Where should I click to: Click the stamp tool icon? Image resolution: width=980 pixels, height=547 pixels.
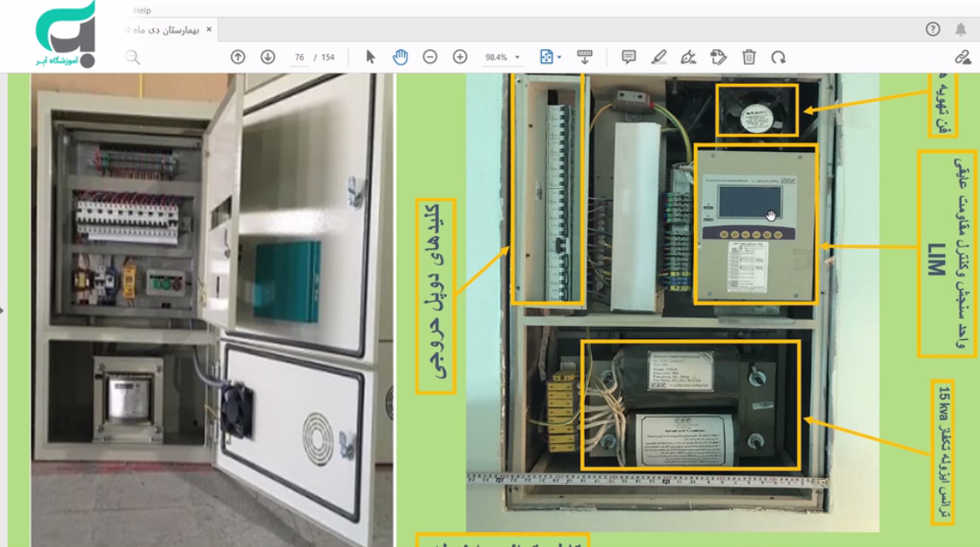719,57
